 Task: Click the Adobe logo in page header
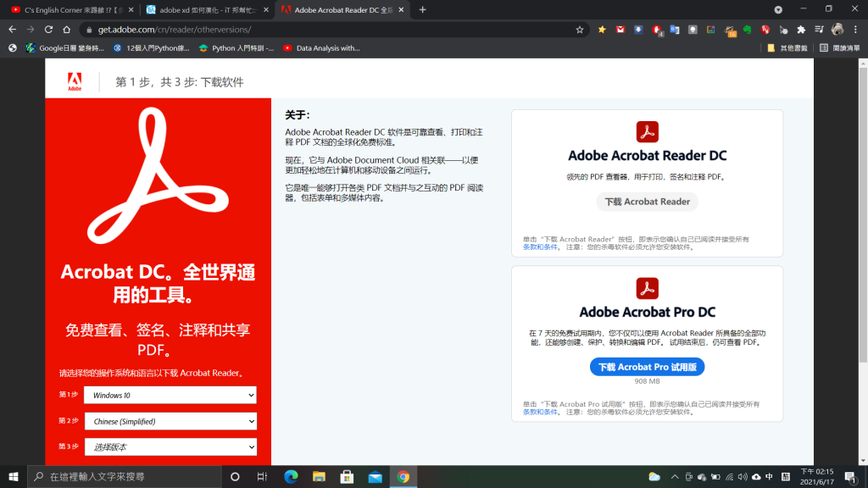pyautogui.click(x=75, y=82)
